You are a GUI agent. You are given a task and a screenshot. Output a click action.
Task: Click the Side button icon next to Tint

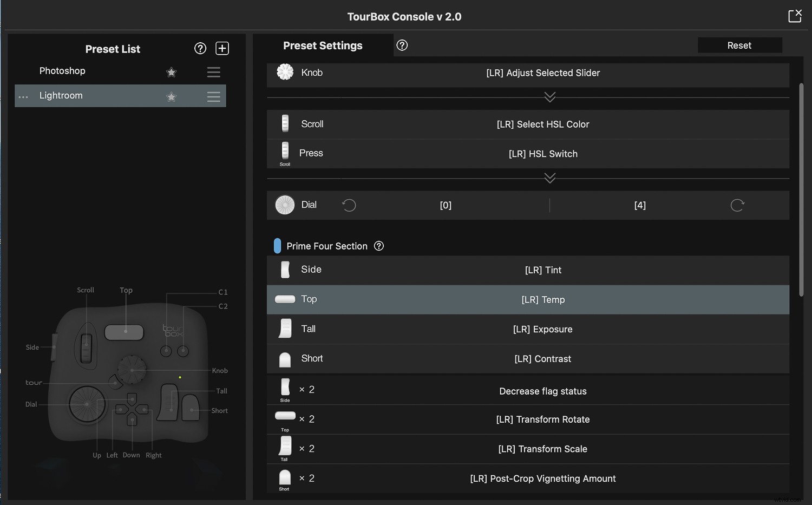[285, 270]
